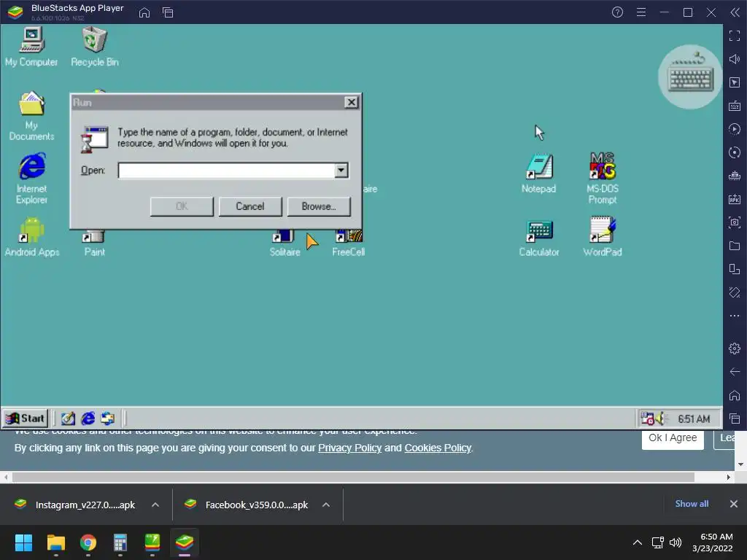The height and width of the screenshot is (560, 747).
Task: Click the third quick launch icon beside Internet Explorer
Action: tap(108, 419)
